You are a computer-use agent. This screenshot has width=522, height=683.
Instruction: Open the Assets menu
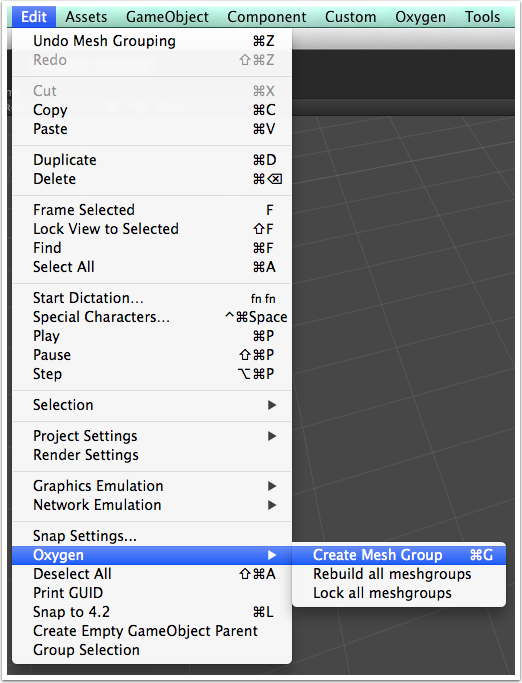pos(86,17)
